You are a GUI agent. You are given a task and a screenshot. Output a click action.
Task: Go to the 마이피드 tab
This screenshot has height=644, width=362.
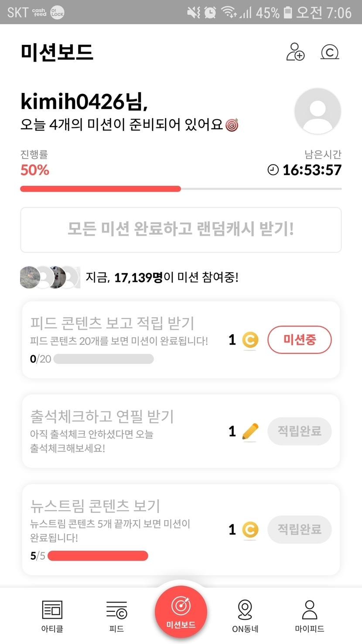[310, 615]
